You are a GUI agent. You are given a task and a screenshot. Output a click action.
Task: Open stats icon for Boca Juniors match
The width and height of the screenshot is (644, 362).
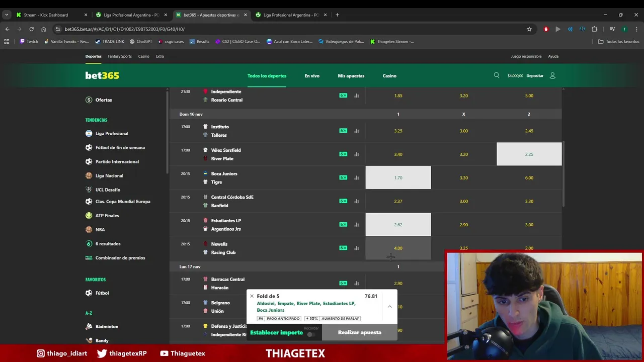pyautogui.click(x=356, y=177)
